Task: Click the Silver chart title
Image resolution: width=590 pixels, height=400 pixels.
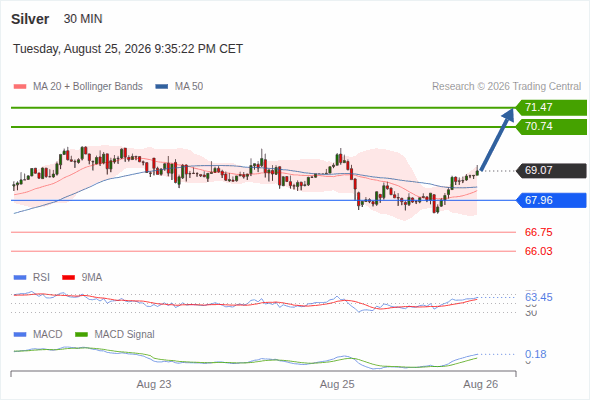Action: 30,19
